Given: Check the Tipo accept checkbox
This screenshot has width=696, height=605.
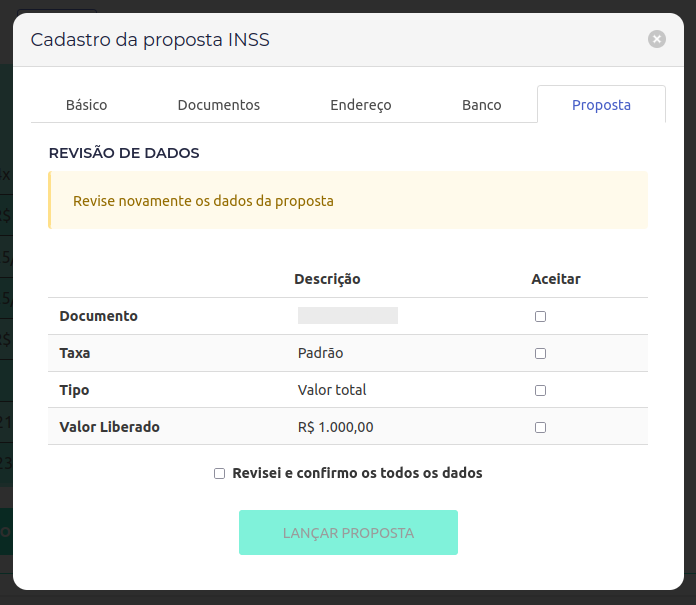Looking at the screenshot, I should (x=541, y=390).
